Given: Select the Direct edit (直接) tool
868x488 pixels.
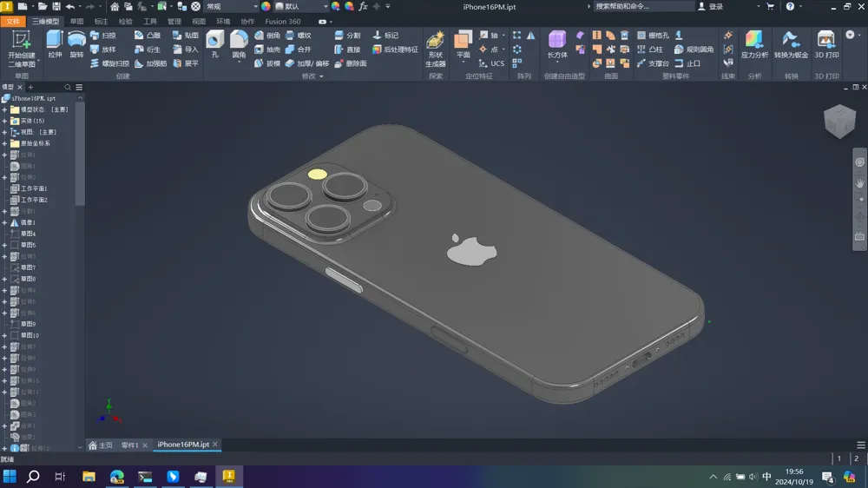Looking at the screenshot, I should pos(348,49).
